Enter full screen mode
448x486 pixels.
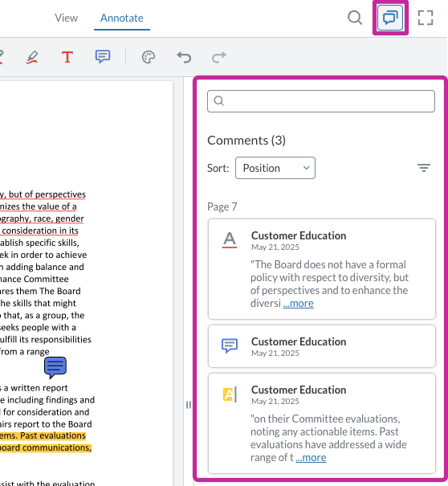426,18
